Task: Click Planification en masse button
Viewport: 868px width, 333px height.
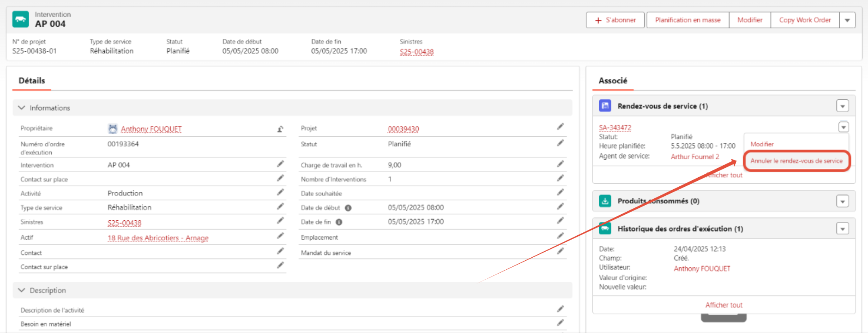Action: (688, 20)
